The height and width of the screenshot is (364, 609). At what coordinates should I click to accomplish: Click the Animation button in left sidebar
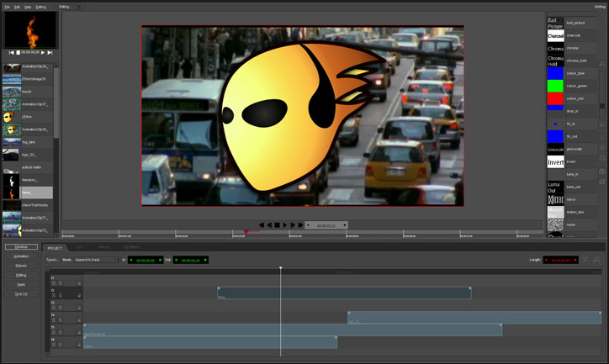(21, 256)
